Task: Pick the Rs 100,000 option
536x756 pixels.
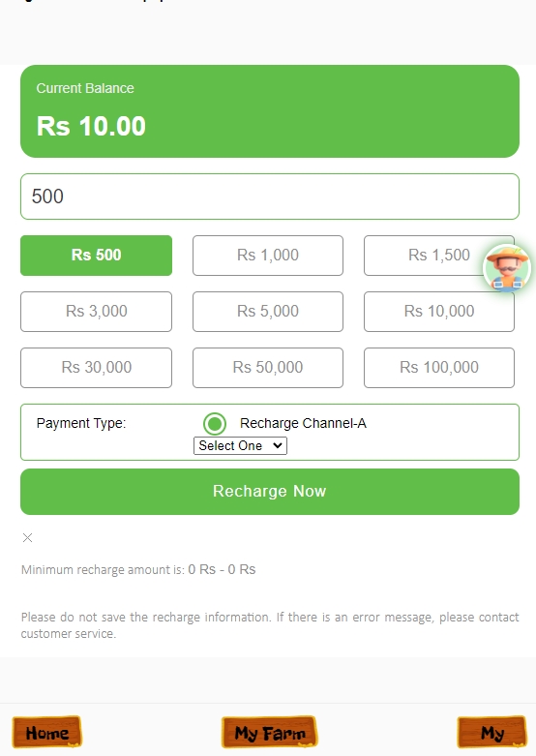Action: [439, 368]
